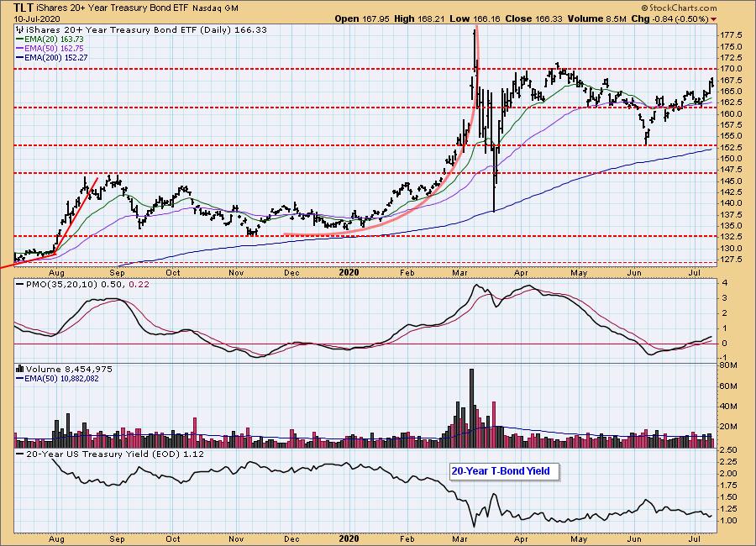Screen dimensions: 756x546
Task: Click the 2.50 yield axis label
Action: tap(728, 450)
